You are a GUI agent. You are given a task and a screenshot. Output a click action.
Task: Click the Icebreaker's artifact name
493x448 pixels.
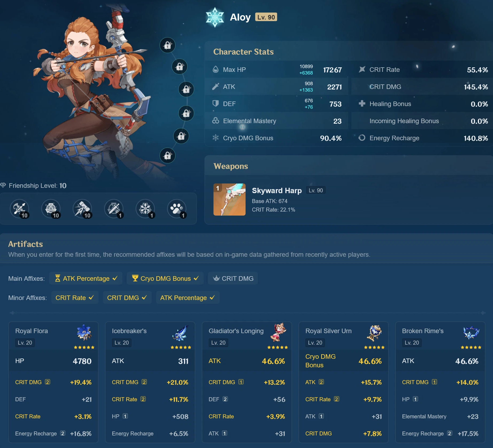click(129, 331)
